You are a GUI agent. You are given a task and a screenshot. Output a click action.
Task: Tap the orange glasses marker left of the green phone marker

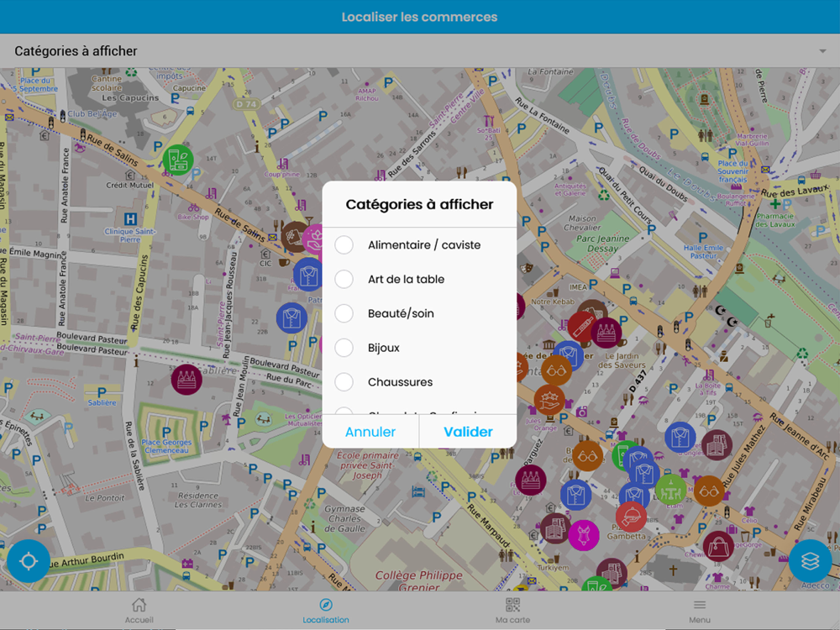coord(588,456)
